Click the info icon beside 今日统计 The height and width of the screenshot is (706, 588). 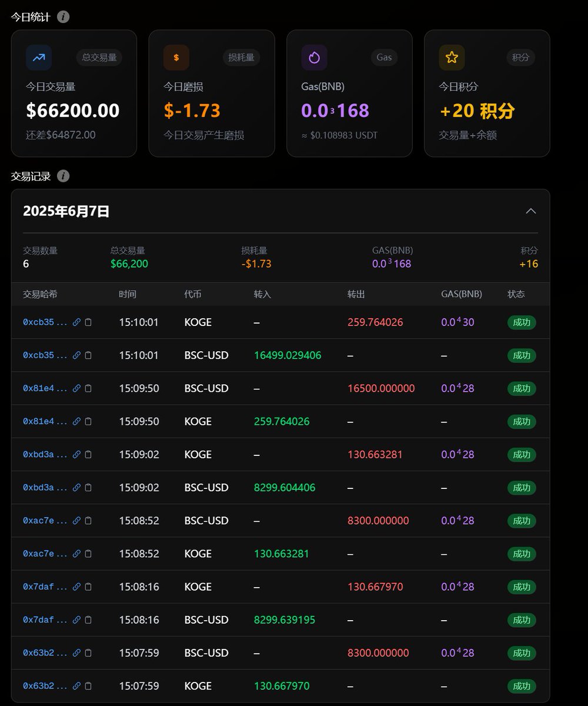tap(63, 16)
